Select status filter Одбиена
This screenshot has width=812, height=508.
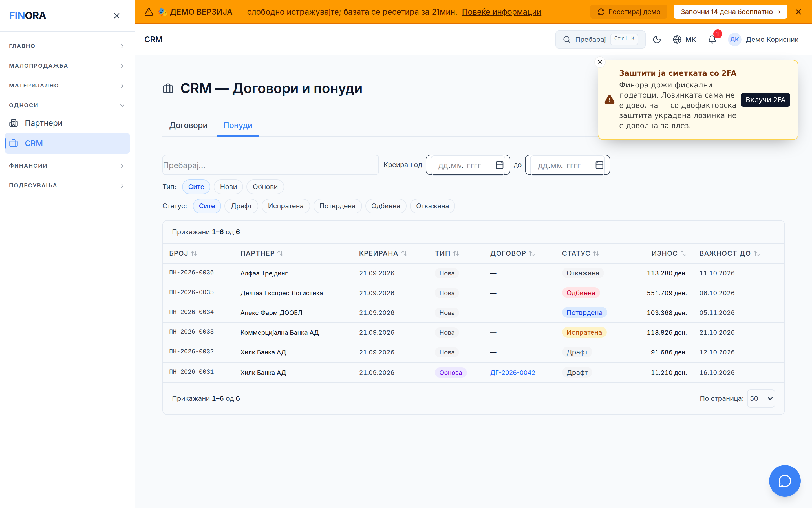(x=385, y=206)
